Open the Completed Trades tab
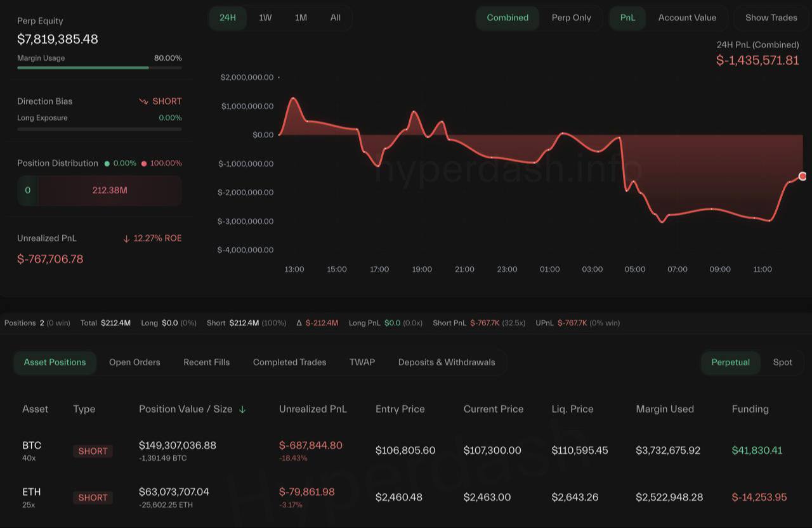812x528 pixels. tap(289, 363)
